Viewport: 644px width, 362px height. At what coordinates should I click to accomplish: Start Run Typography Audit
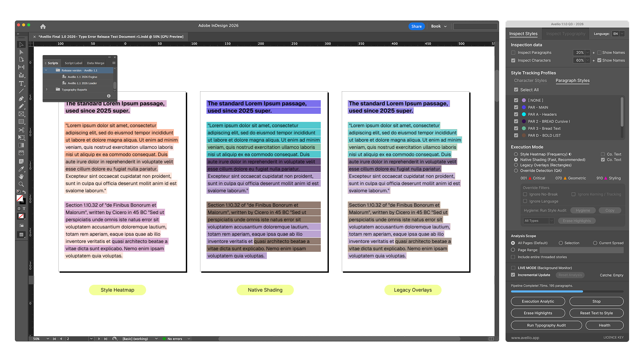(x=546, y=325)
